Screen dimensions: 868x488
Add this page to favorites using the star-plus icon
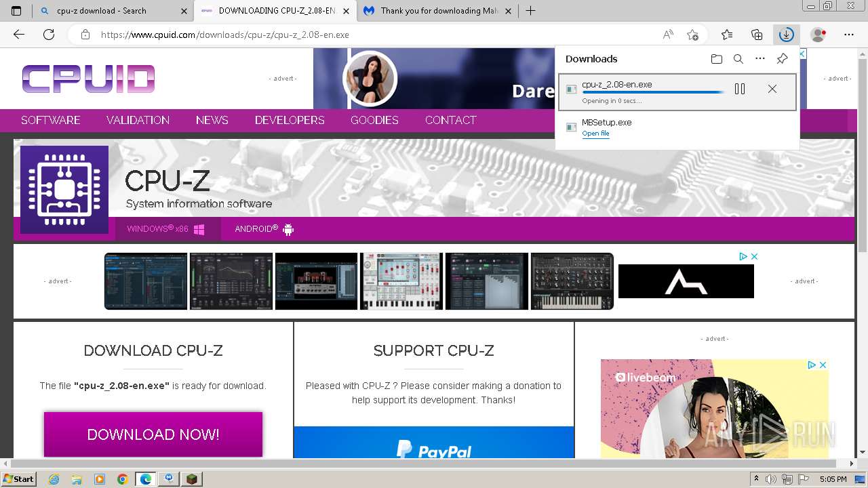(692, 35)
